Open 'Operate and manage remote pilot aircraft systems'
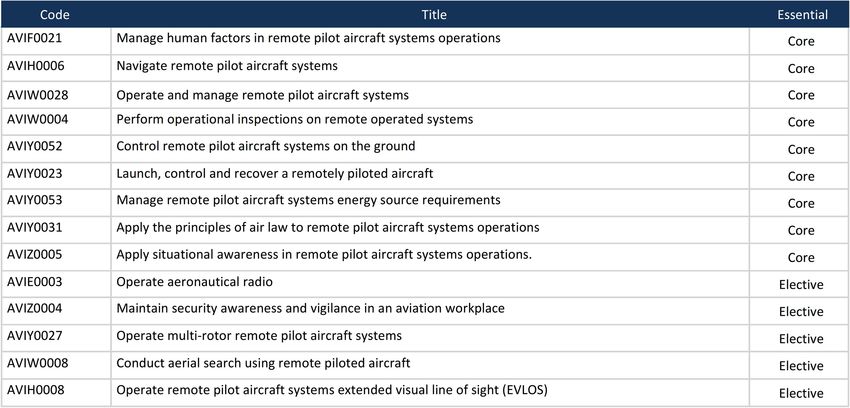This screenshot has width=850, height=408. (x=262, y=95)
